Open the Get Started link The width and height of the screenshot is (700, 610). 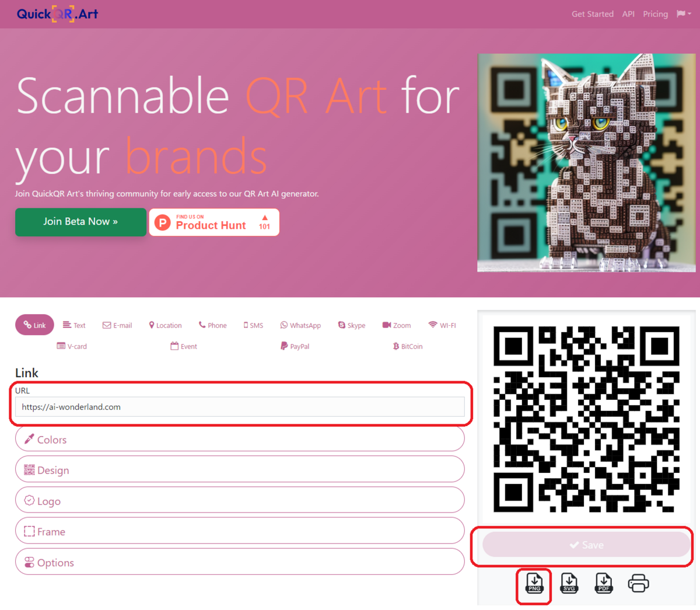593,14
